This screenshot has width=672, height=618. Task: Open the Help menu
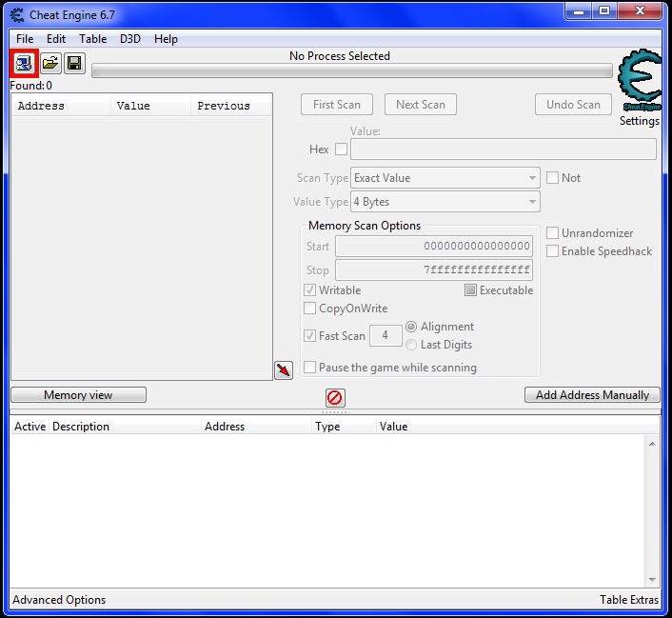coord(166,39)
